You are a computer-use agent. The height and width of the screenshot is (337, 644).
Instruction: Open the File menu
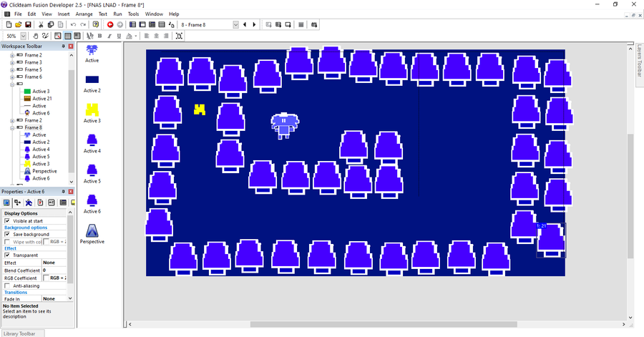[18, 14]
